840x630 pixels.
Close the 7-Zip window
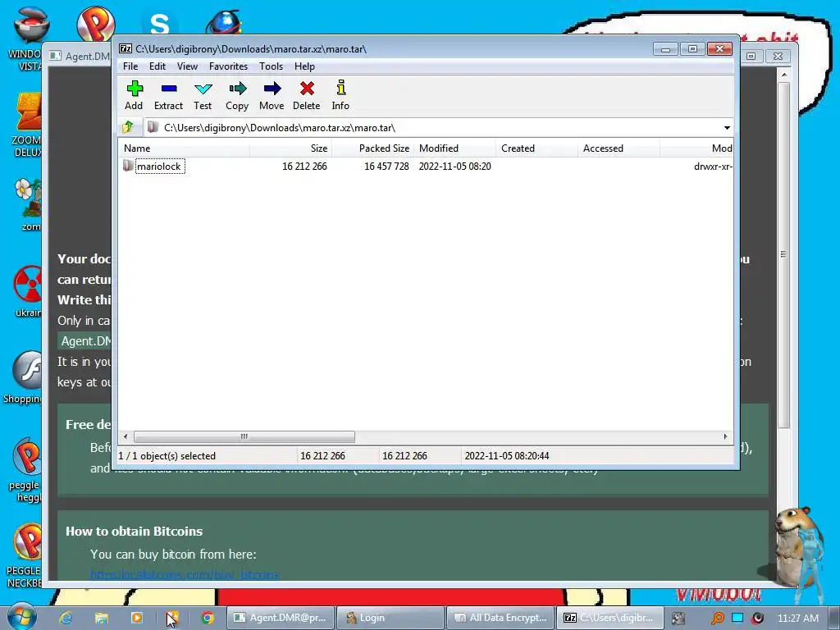pos(719,49)
